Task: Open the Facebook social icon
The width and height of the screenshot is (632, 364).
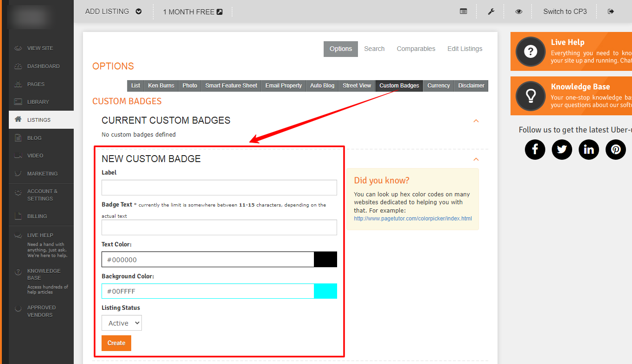Action: [535, 150]
